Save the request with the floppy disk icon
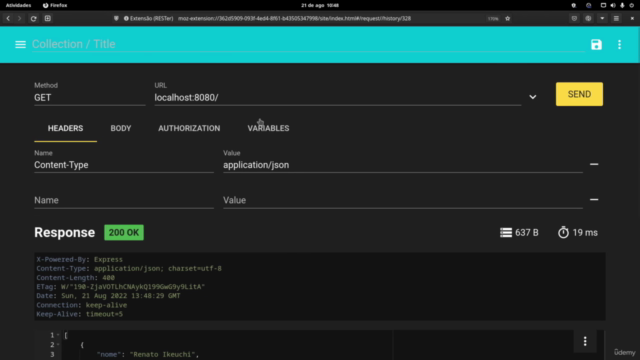Image resolution: width=640 pixels, height=360 pixels. (596, 44)
